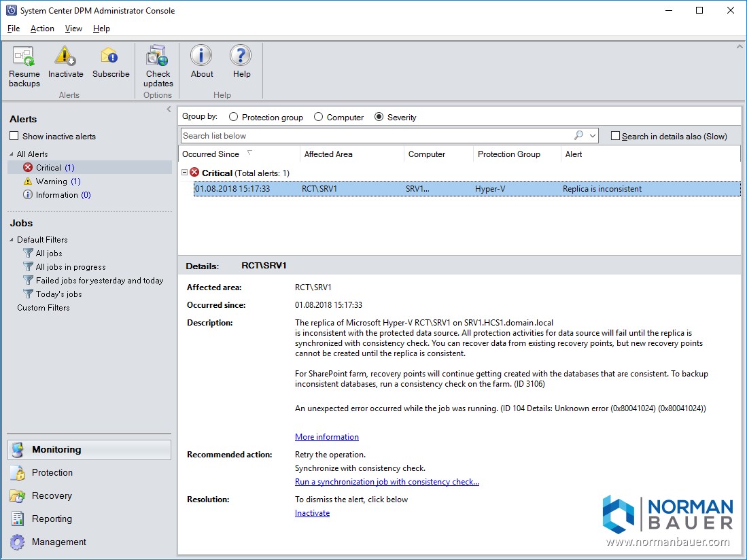Click the Recovery folder navigation icon
The width and height of the screenshot is (747, 560).
click(18, 495)
